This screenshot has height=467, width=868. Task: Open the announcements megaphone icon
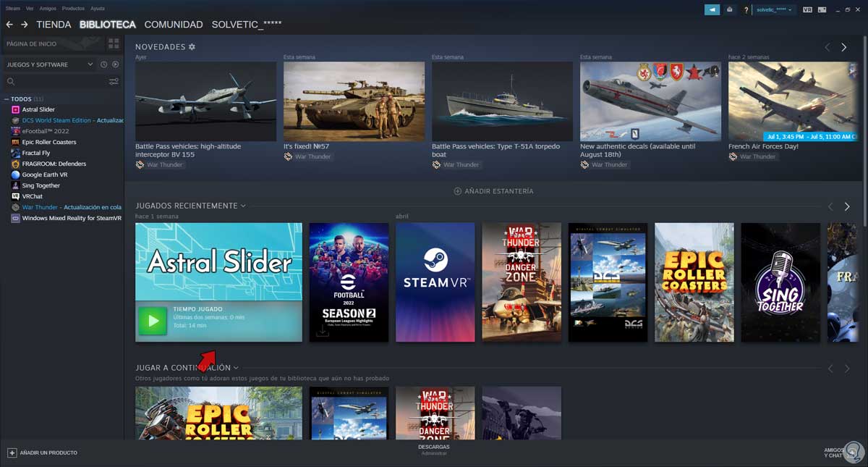(712, 9)
